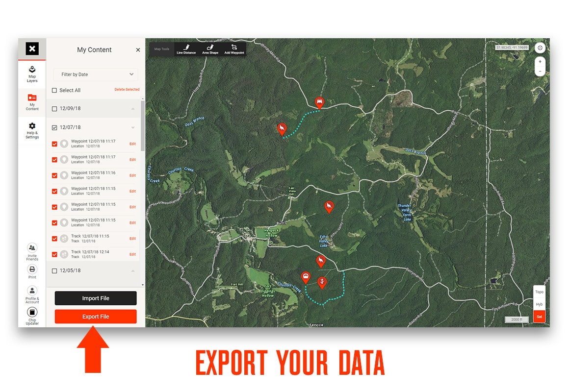Screen dimensions: 569x392
Task: Choose the Add Waypoint tool
Action: (234, 49)
